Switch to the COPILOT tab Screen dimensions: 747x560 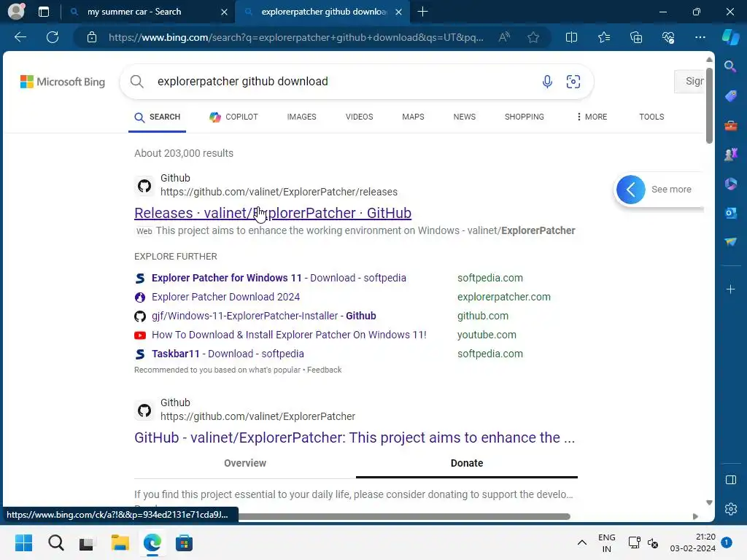point(233,117)
